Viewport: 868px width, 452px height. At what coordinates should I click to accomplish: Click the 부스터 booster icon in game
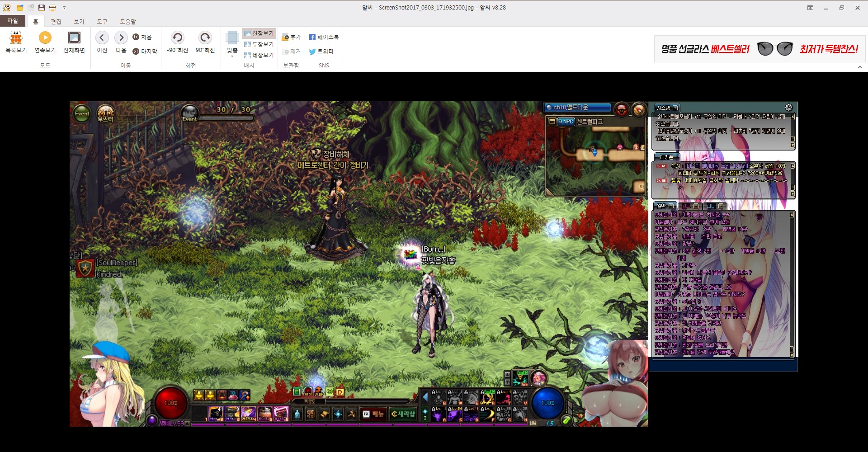105,113
